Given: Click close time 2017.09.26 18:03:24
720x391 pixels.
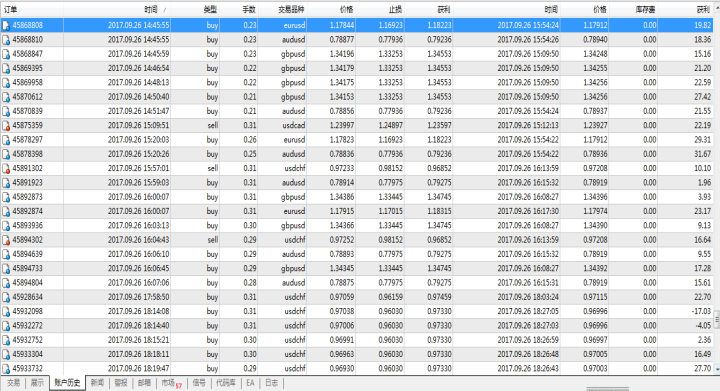Looking at the screenshot, I should click(x=528, y=297).
